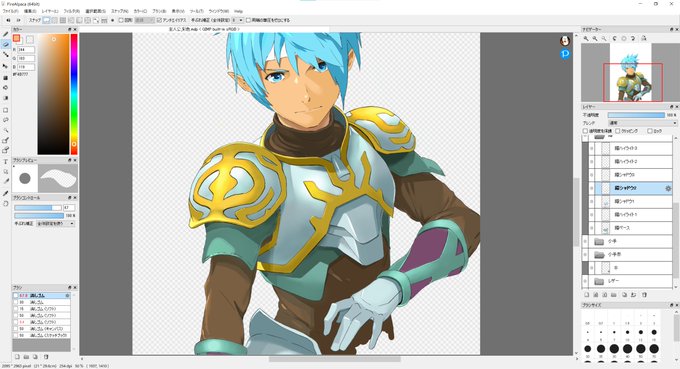
Task: Open the ファイル menu
Action: (x=10, y=11)
